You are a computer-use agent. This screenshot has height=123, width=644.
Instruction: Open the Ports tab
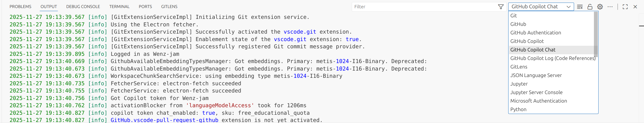pyautogui.click(x=145, y=7)
